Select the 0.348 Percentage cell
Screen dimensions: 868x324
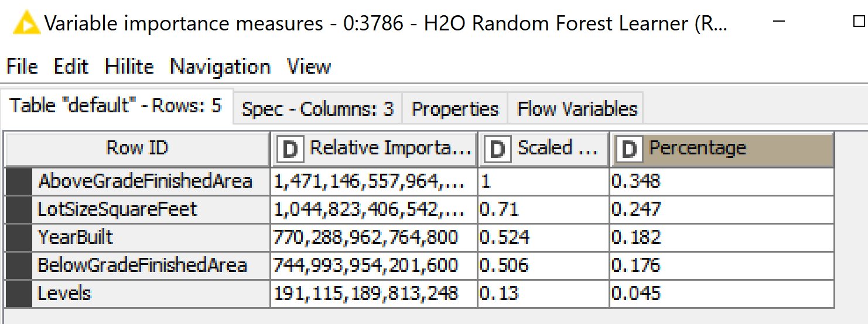(x=722, y=181)
